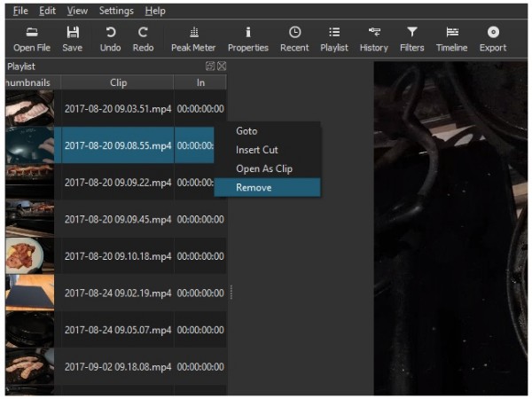This screenshot has height=399, width=532.
Task: Toggle the Playlist panel from toolbar
Action: pos(334,39)
